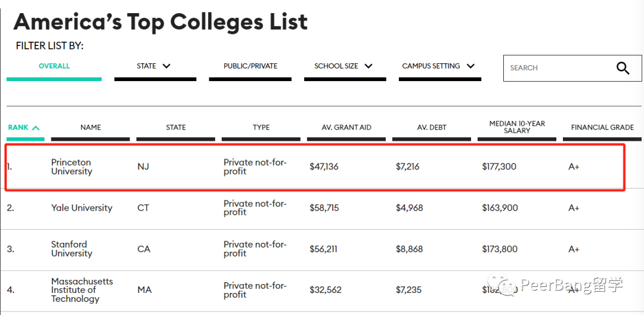Open the Stanford University entry
Viewport: 644px width, 315px height.
71,249
